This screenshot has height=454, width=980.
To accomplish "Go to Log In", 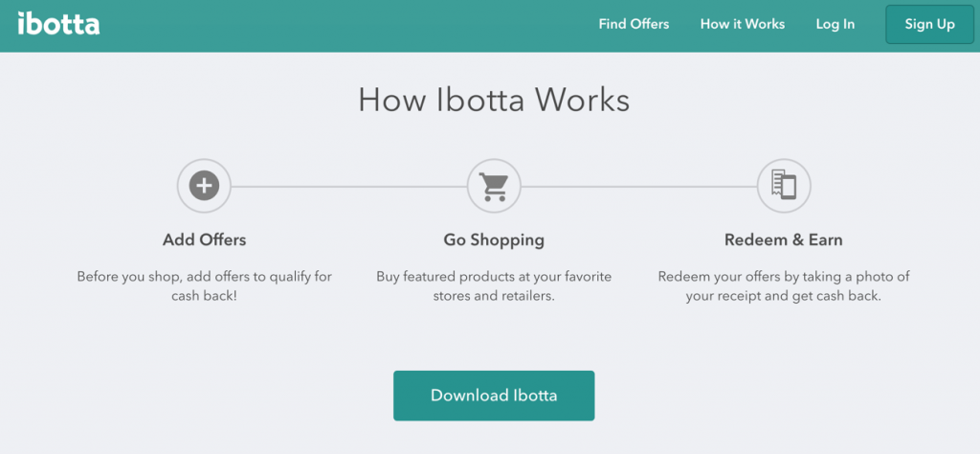I will click(835, 24).
